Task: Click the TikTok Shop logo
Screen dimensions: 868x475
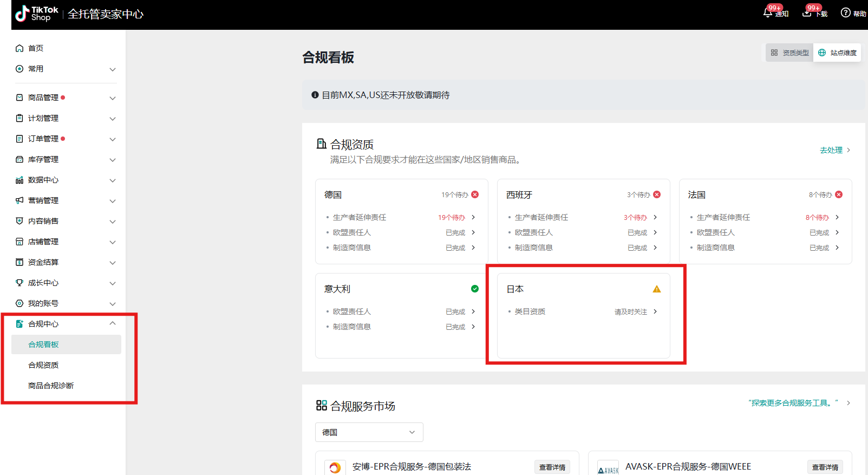Action: tap(36, 14)
